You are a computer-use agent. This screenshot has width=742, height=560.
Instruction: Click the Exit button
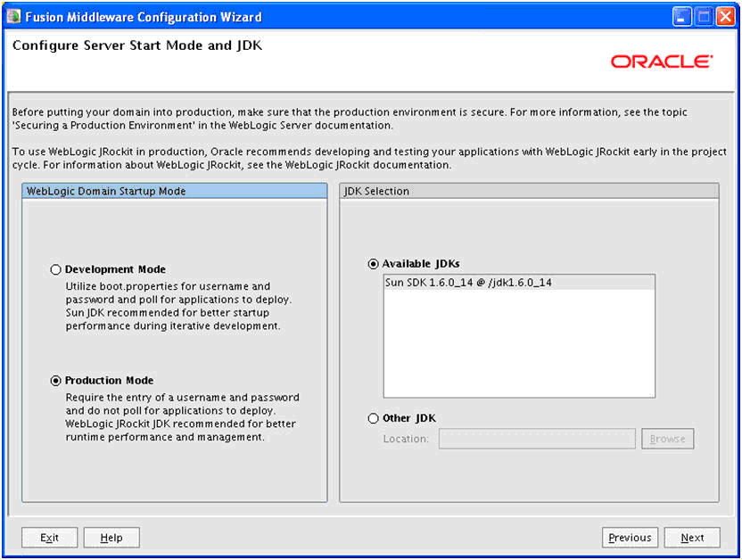coord(49,538)
